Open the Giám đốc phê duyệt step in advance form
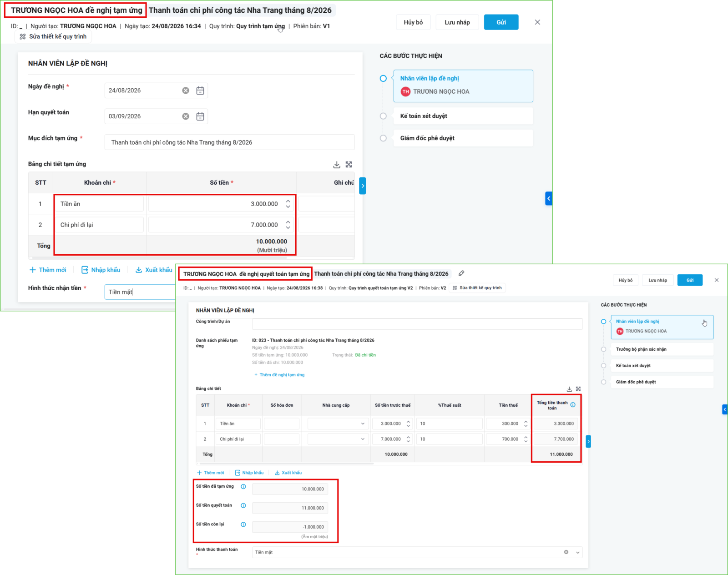Image resolution: width=728 pixels, height=575 pixels. 463,138
